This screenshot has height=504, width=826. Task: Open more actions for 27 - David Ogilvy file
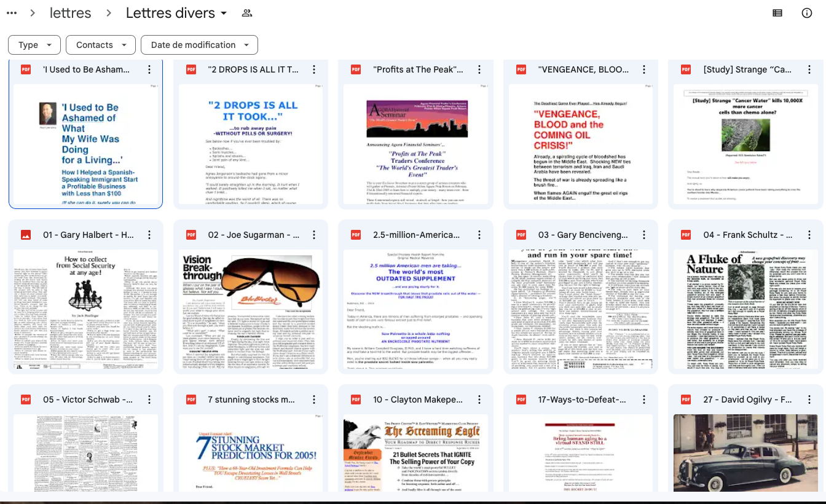point(809,400)
